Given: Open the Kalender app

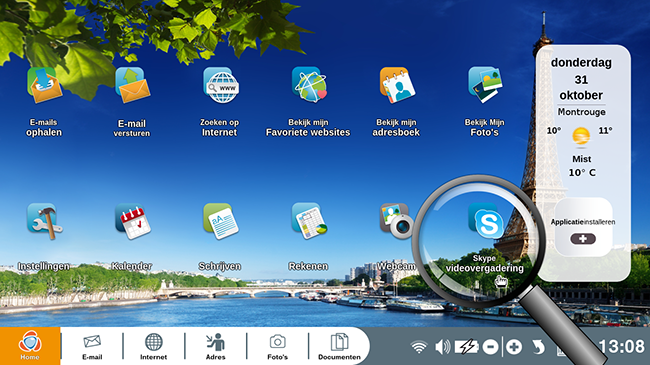Looking at the screenshot, I should pos(133,221).
